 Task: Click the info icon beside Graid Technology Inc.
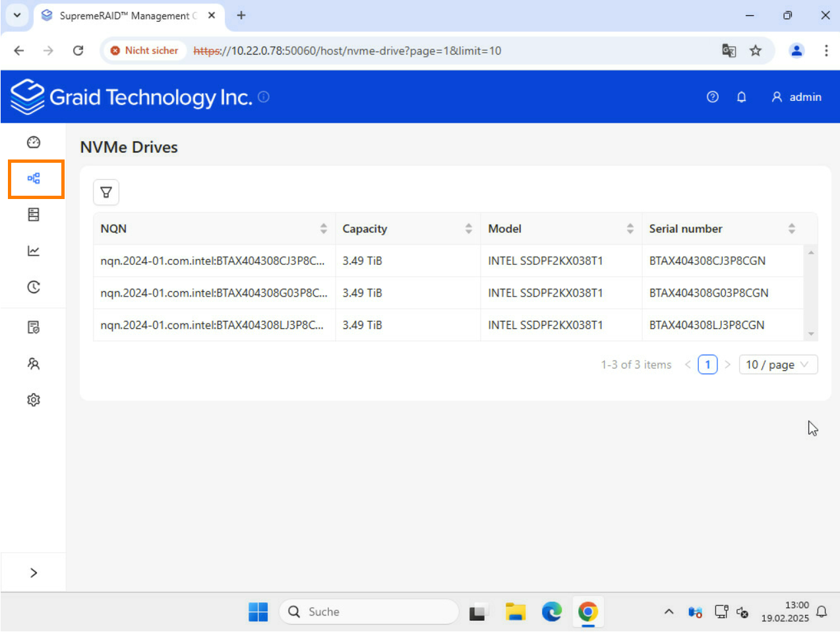(x=264, y=96)
